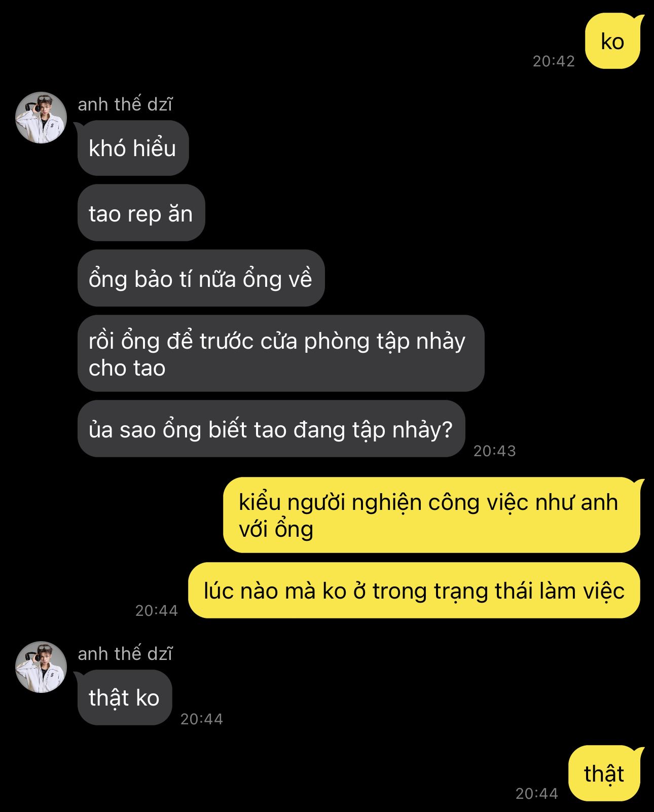Tap the 'lúc nào mà ko ở trong trạng thái' message

pos(414,590)
